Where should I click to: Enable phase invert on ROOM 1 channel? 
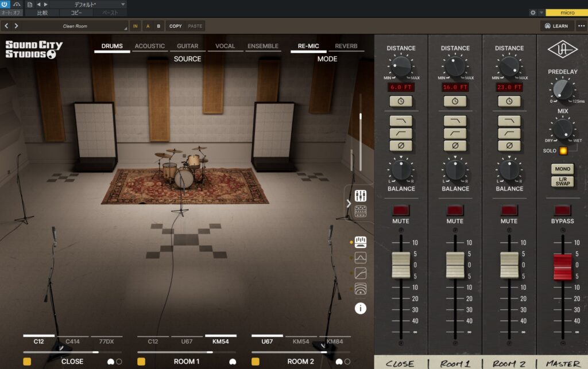tap(455, 145)
